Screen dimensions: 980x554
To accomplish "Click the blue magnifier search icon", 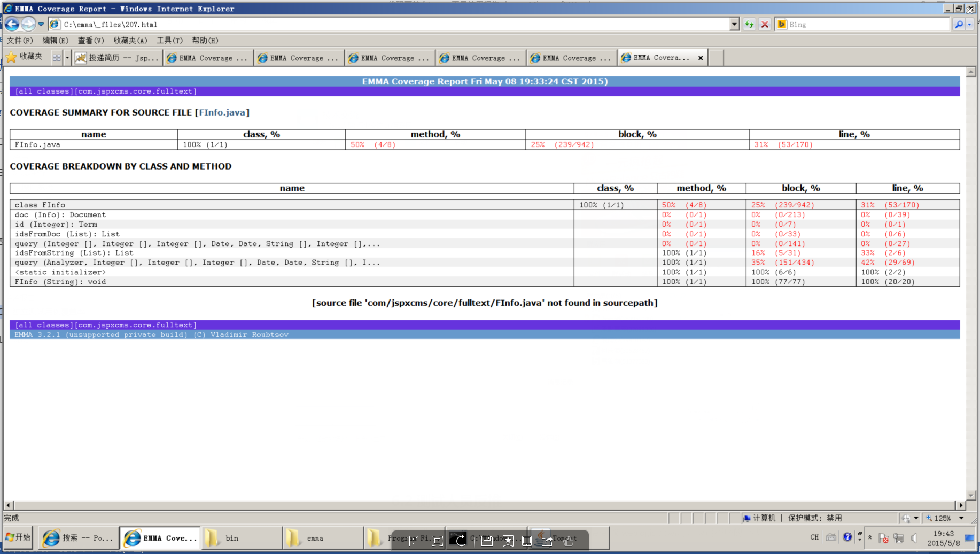I will [x=959, y=24].
